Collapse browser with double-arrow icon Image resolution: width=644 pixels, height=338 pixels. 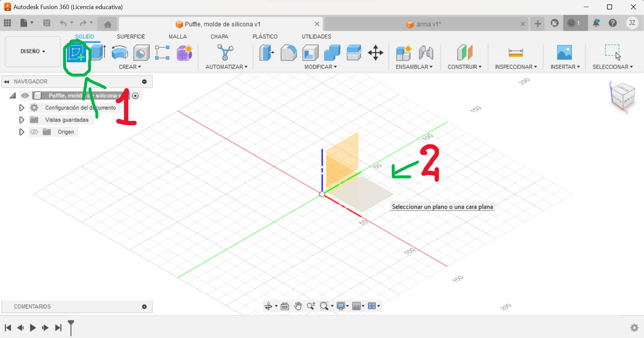click(7, 82)
